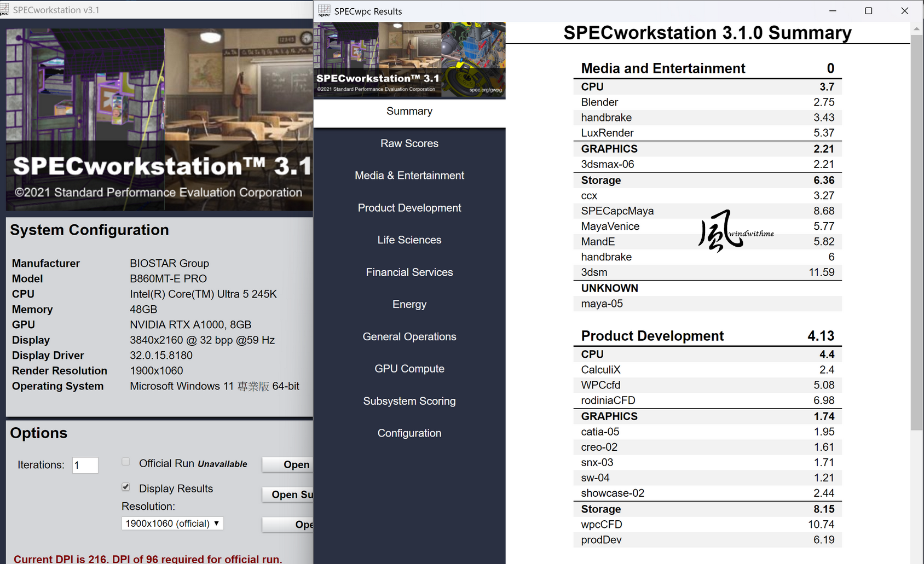The image size is (924, 564).
Task: Click the catia-05 row
Action: coord(708,432)
